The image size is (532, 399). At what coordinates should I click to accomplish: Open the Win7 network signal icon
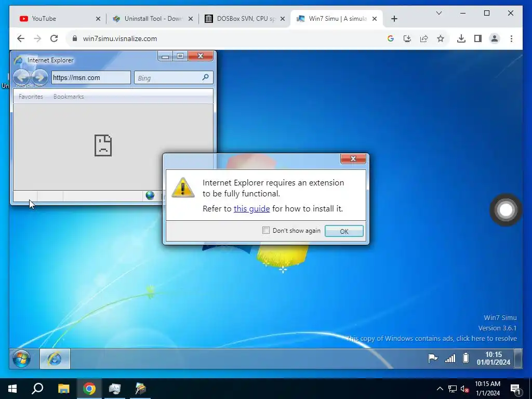pyautogui.click(x=450, y=358)
